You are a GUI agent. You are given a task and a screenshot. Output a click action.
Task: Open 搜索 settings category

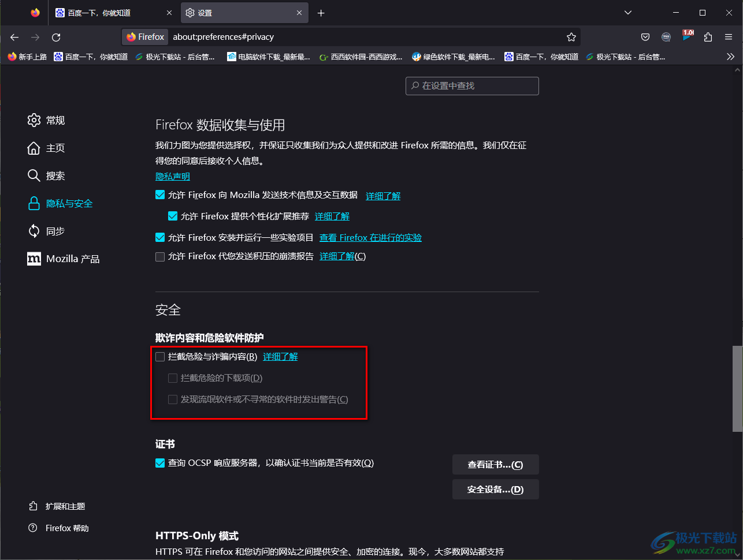tap(46, 176)
